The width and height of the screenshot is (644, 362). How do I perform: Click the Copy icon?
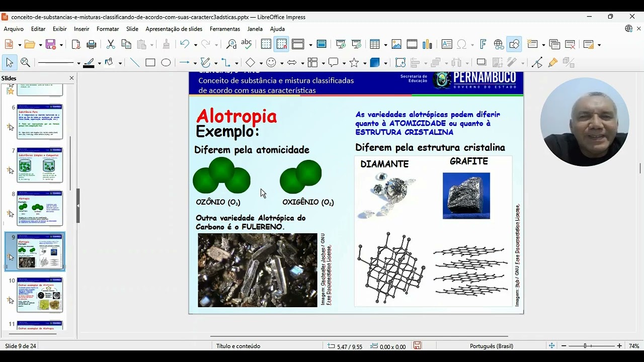click(x=126, y=44)
